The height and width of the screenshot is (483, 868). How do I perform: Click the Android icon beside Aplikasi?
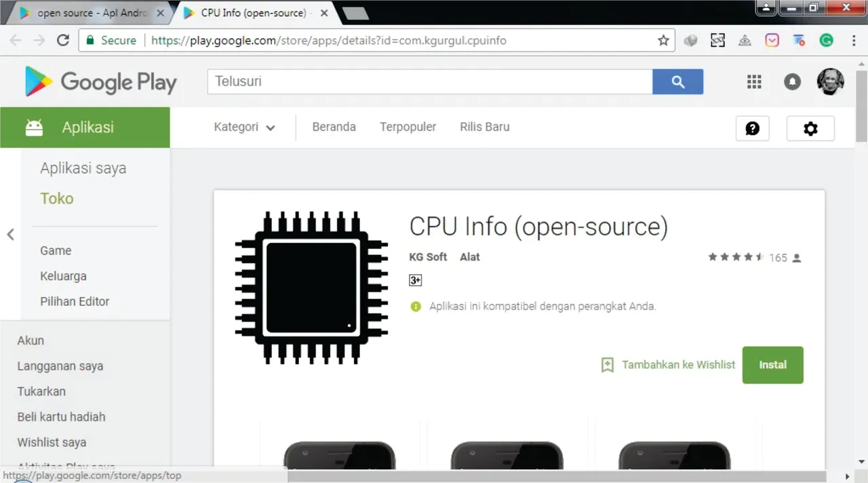click(x=34, y=127)
